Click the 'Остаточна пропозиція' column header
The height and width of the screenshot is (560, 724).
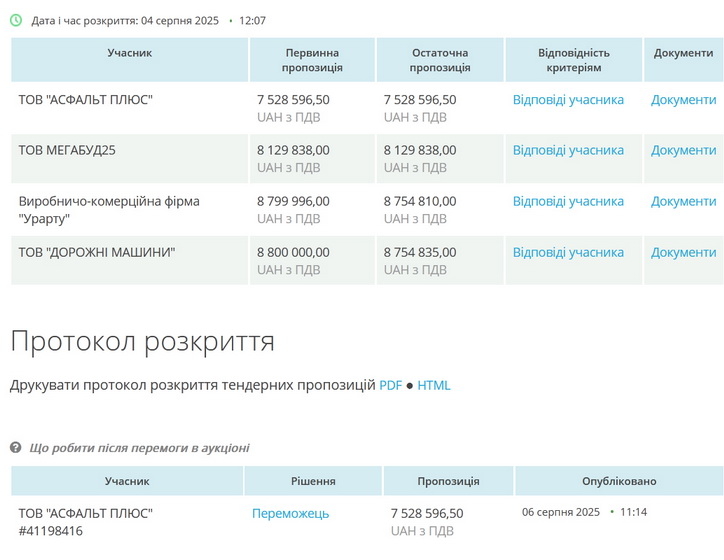439,60
